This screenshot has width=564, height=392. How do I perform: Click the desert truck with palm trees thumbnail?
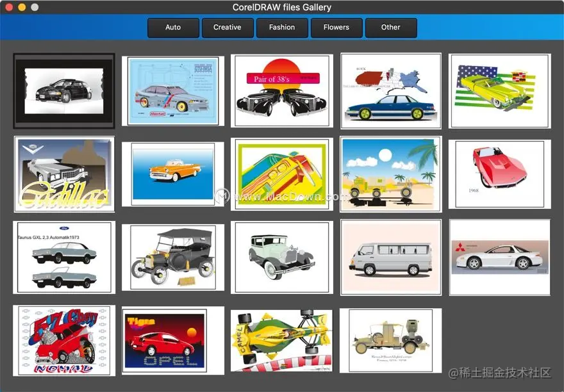coord(391,174)
